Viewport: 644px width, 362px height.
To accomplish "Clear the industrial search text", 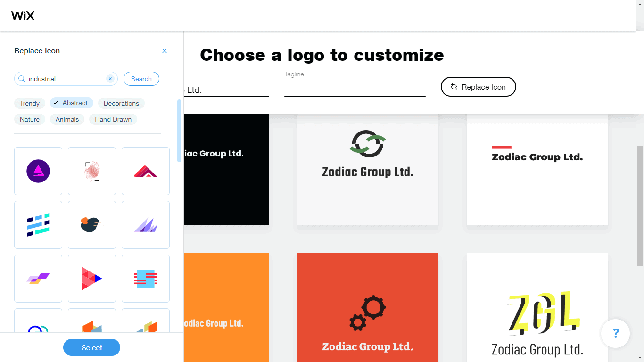I will point(110,79).
